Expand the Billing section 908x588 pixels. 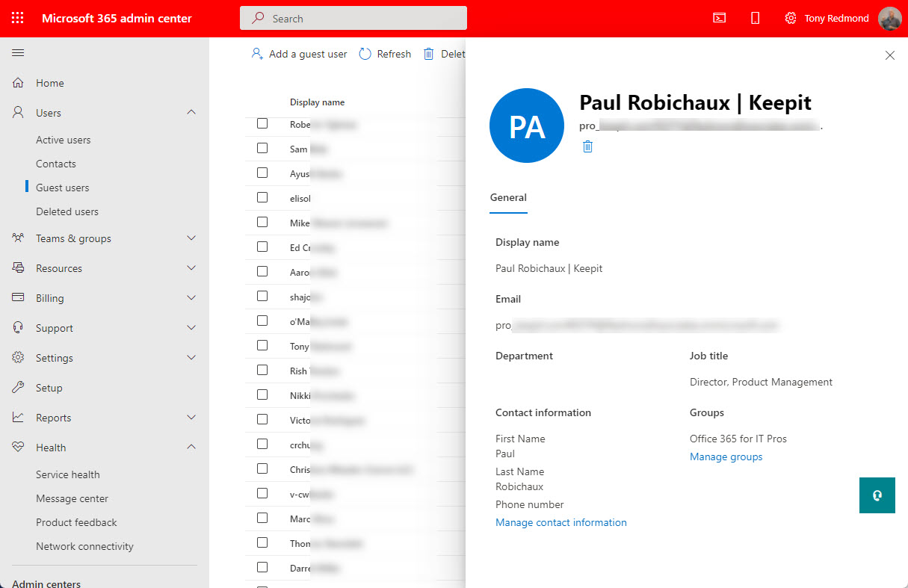click(191, 297)
